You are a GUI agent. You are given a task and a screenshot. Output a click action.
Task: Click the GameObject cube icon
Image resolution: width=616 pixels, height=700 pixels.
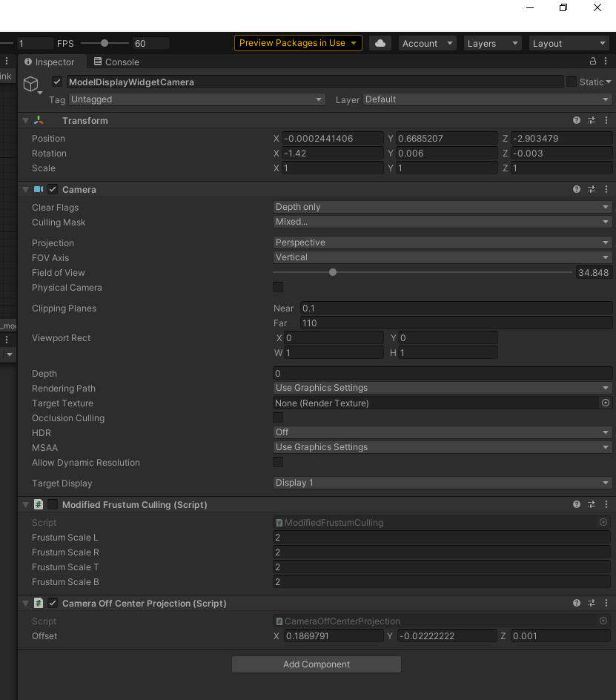[30, 84]
